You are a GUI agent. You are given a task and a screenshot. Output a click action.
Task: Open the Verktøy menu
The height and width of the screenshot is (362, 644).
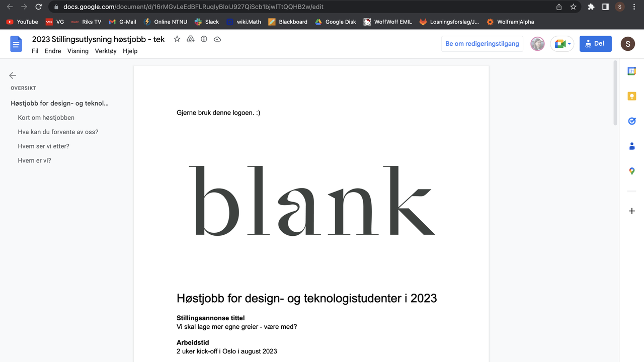[106, 51]
